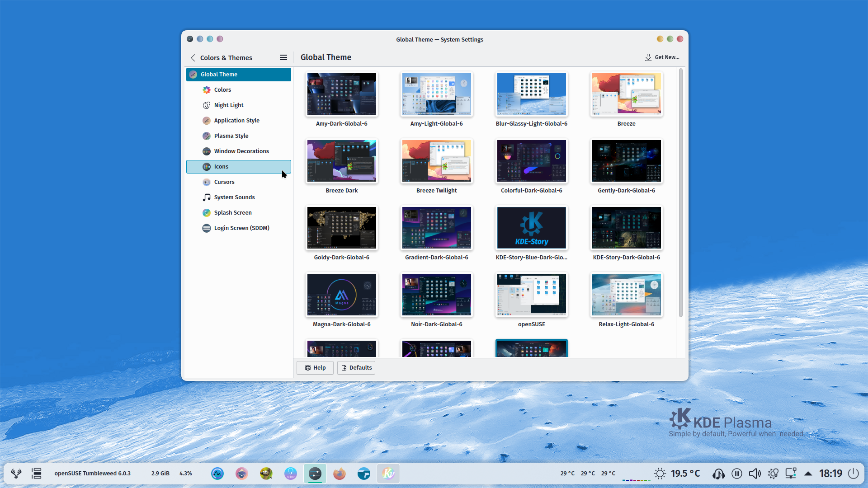Expand the hidden system tray icons arrow

point(808,474)
